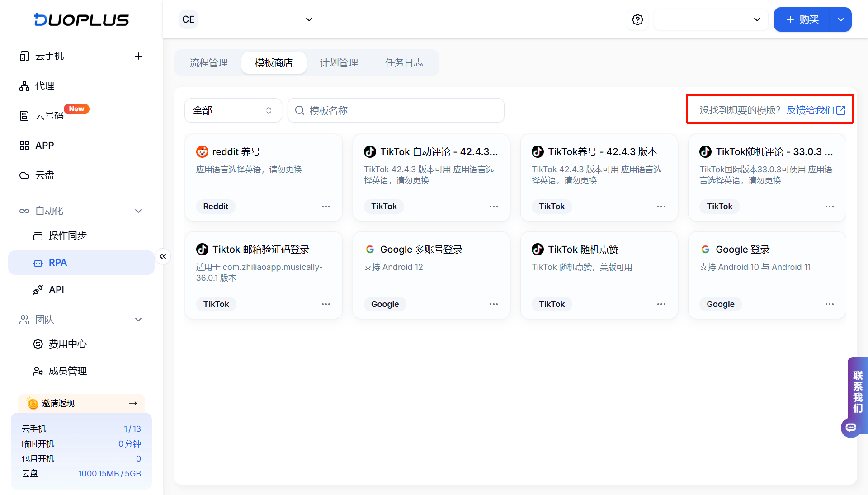Expand the purchase options arrow
Image resolution: width=868 pixels, height=495 pixels.
(841, 19)
